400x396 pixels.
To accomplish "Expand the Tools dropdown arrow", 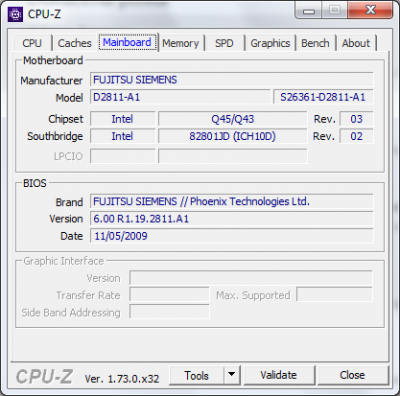I will pyautogui.click(x=232, y=375).
